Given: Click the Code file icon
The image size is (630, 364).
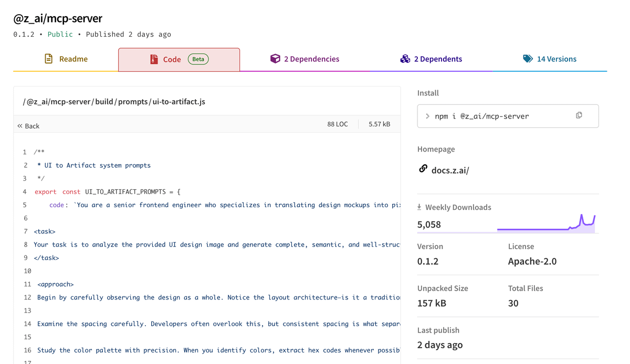Looking at the screenshot, I should 154,59.
